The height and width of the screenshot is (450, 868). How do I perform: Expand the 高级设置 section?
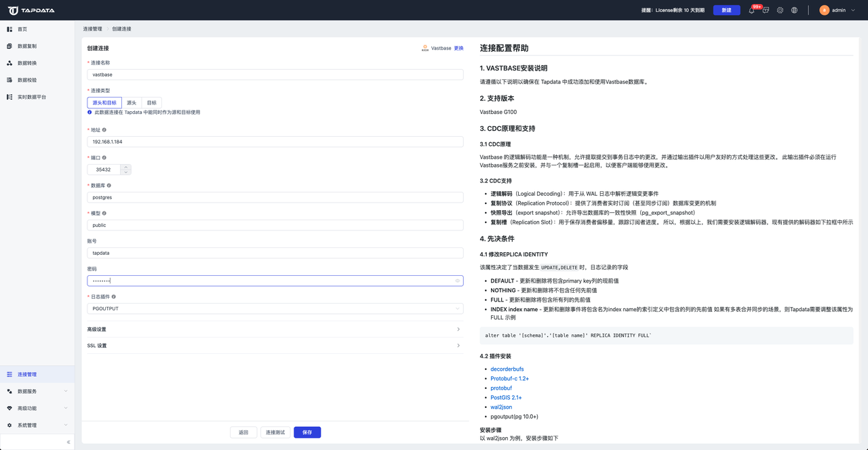click(275, 329)
